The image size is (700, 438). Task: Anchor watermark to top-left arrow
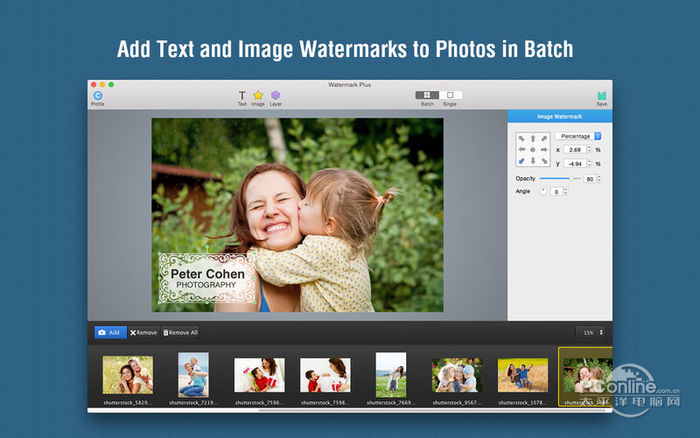coord(521,138)
